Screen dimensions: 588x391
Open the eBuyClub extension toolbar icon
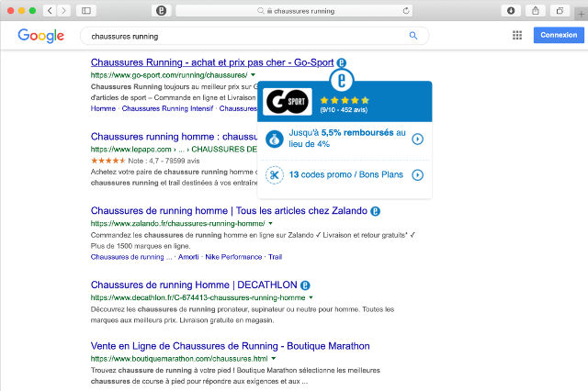tap(162, 10)
